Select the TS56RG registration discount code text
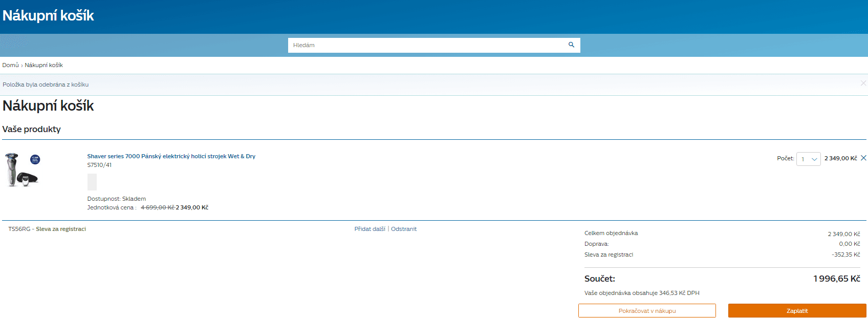Screen dimensions: 868x318 tap(47, 229)
